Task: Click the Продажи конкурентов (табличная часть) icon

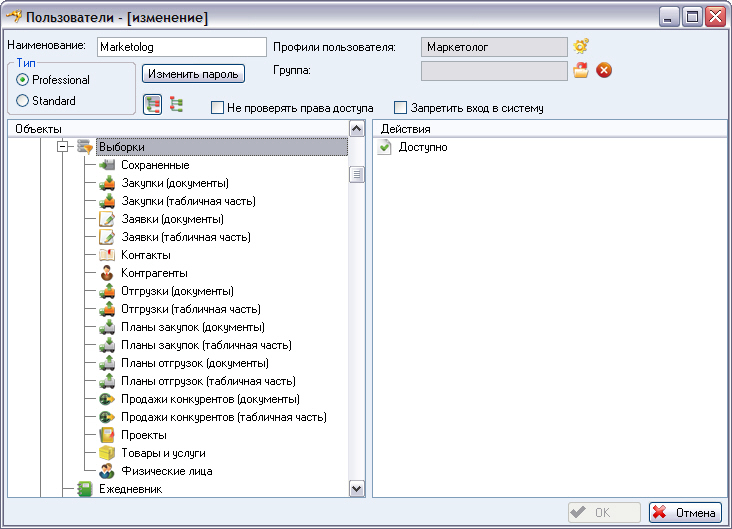Action: [107, 417]
